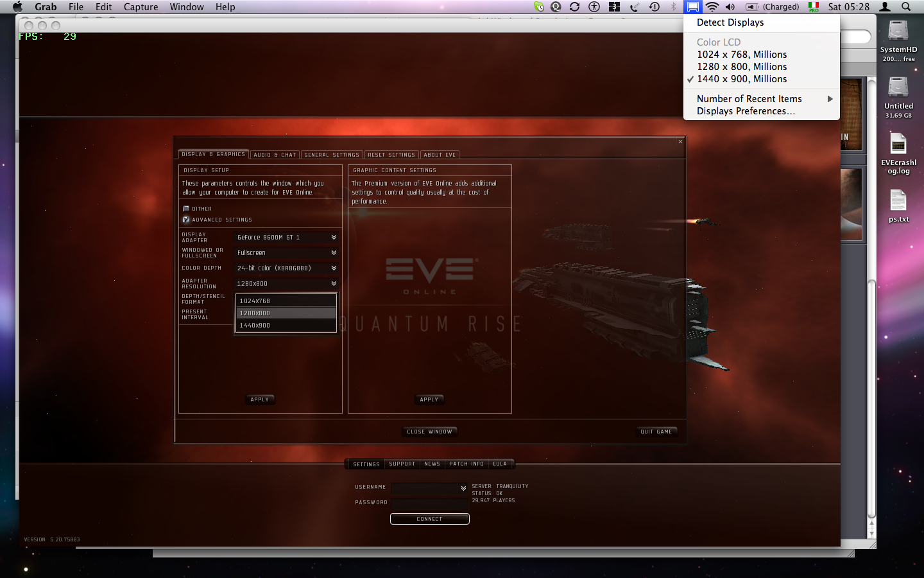Open the Username dropdown arrow
The height and width of the screenshot is (578, 924).
[463, 489]
